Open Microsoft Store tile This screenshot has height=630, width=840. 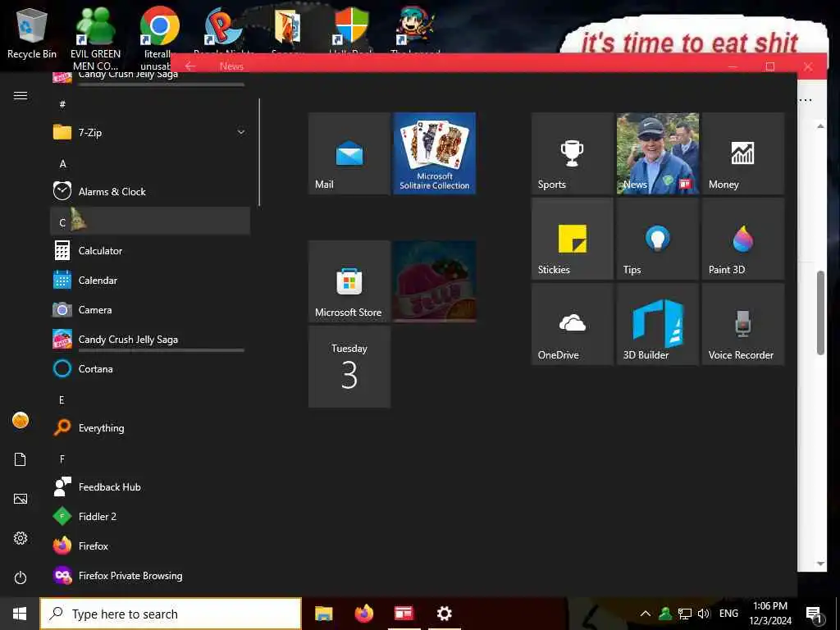coord(349,281)
